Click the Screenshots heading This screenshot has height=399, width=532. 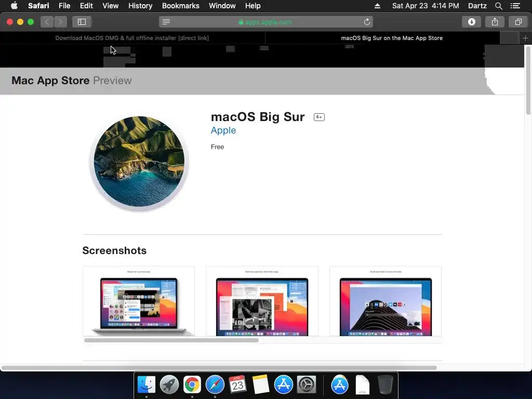114,250
